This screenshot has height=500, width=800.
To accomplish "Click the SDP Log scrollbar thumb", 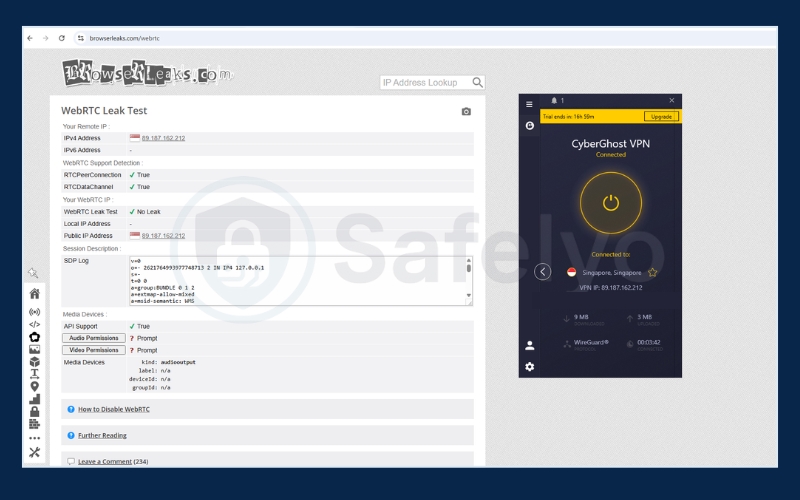I will tap(469, 268).
